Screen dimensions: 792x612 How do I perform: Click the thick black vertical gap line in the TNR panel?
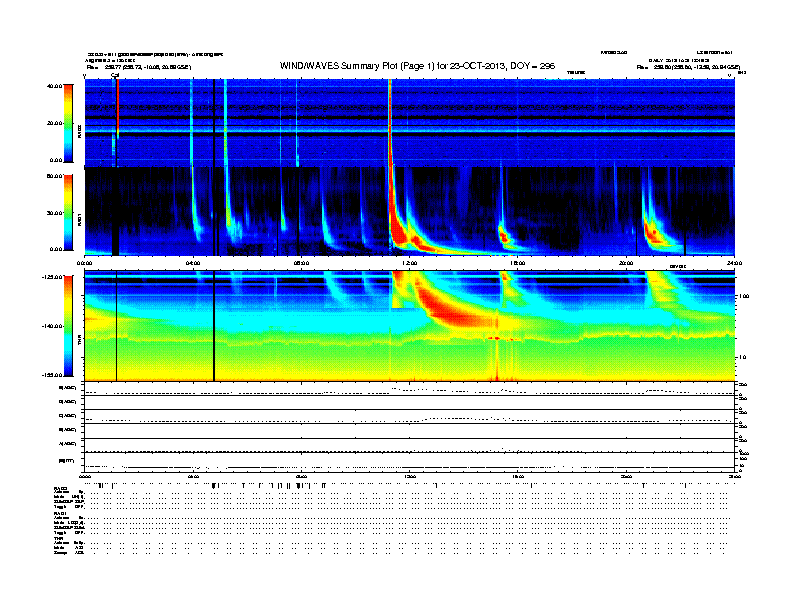pyautogui.click(x=214, y=326)
